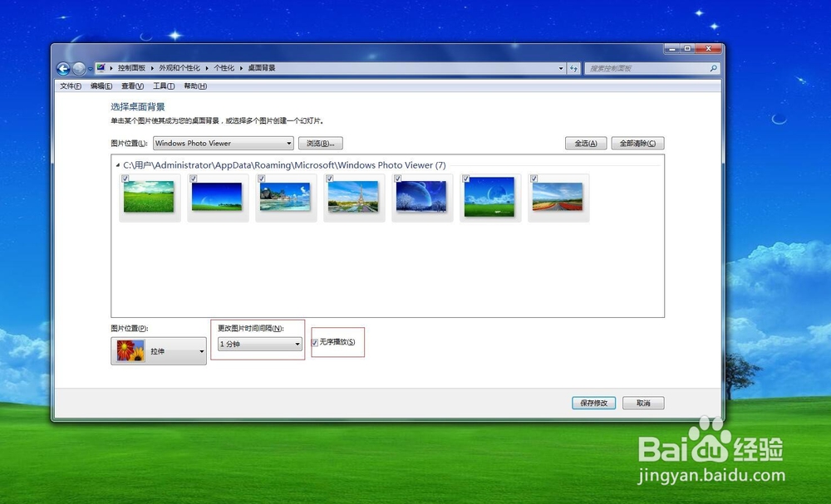Open the 帮助(H) menu
The height and width of the screenshot is (504, 831).
pyautogui.click(x=195, y=86)
